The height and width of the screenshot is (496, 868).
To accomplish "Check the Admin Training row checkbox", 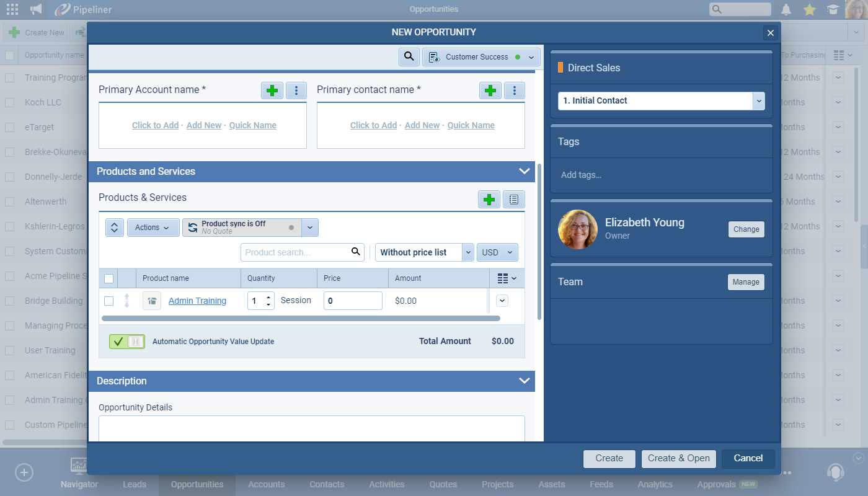I will [108, 301].
